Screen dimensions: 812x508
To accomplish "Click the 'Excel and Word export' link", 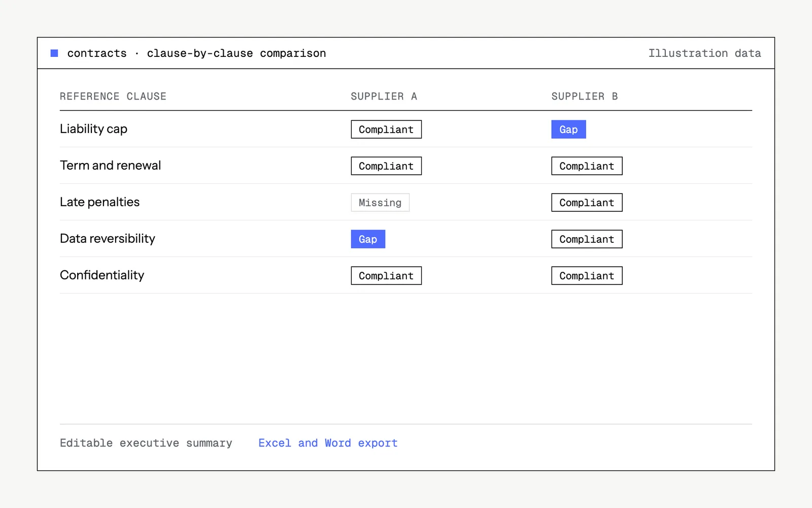I will (x=328, y=443).
